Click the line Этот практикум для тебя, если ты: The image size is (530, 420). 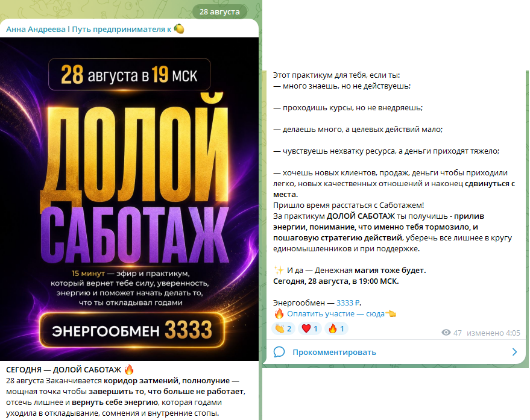[336, 75]
